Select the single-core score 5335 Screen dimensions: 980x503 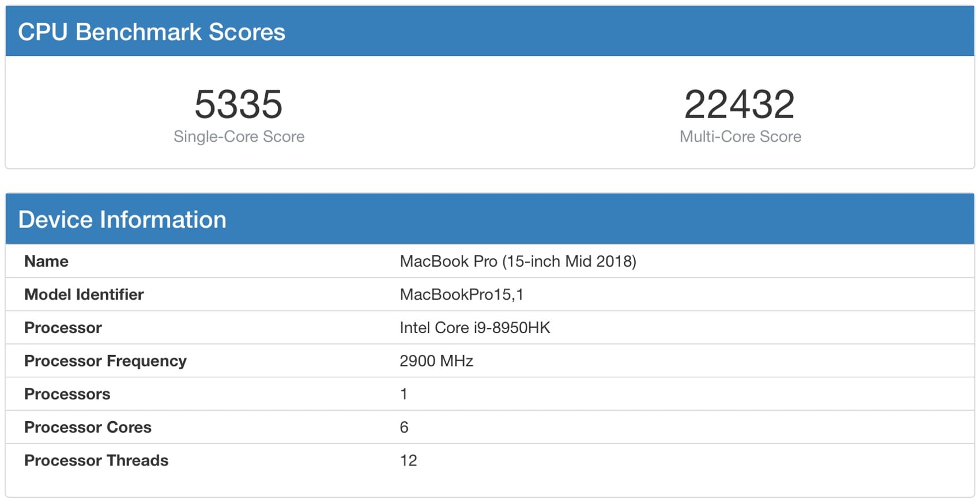pyautogui.click(x=239, y=104)
